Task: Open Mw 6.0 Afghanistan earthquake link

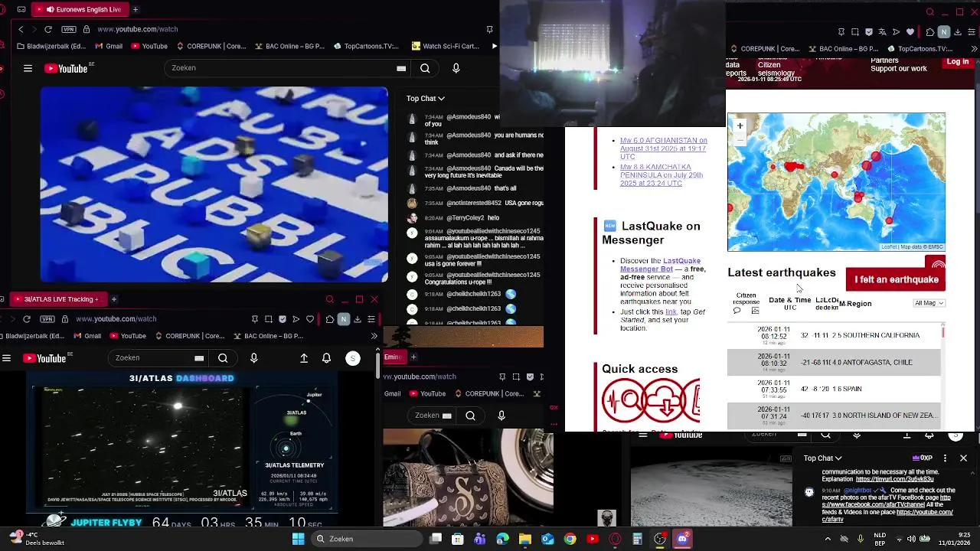Action: (663, 148)
